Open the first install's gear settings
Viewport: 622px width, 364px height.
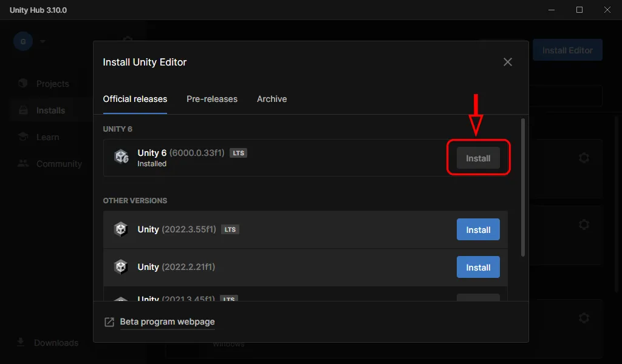pos(584,158)
